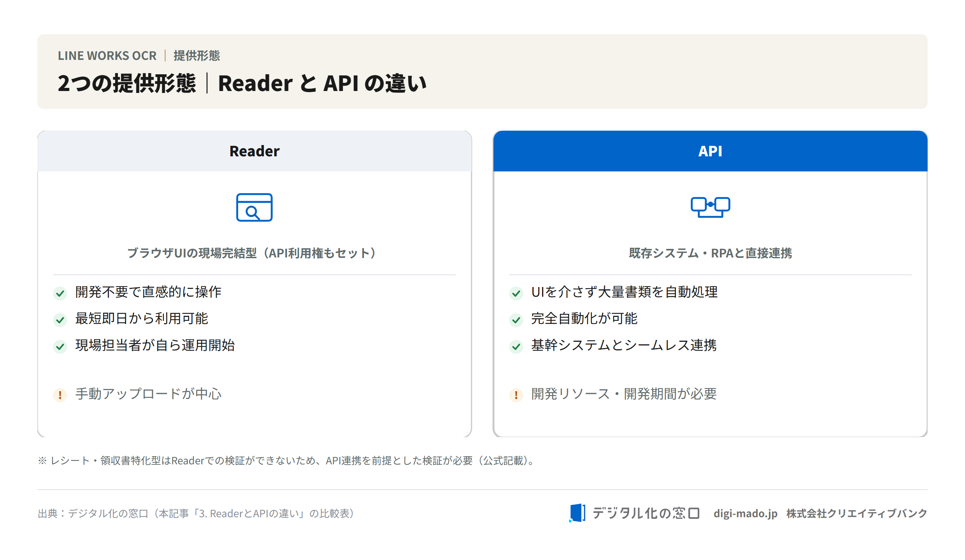Click the text ブラウザUIの現場完結型
This screenshot has height=560, width=965.
click(x=192, y=253)
